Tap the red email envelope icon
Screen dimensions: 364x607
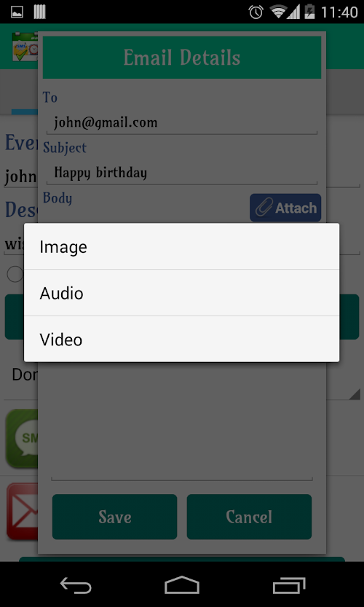pos(23,512)
